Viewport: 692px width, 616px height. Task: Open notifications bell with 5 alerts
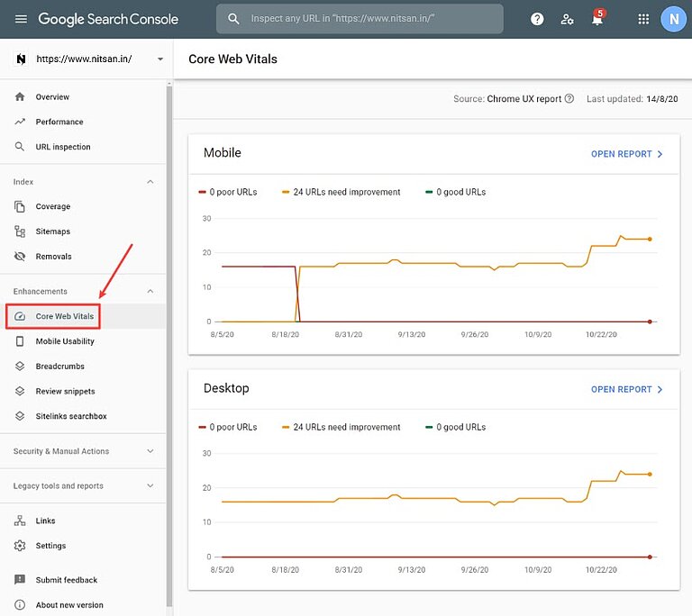coord(597,19)
